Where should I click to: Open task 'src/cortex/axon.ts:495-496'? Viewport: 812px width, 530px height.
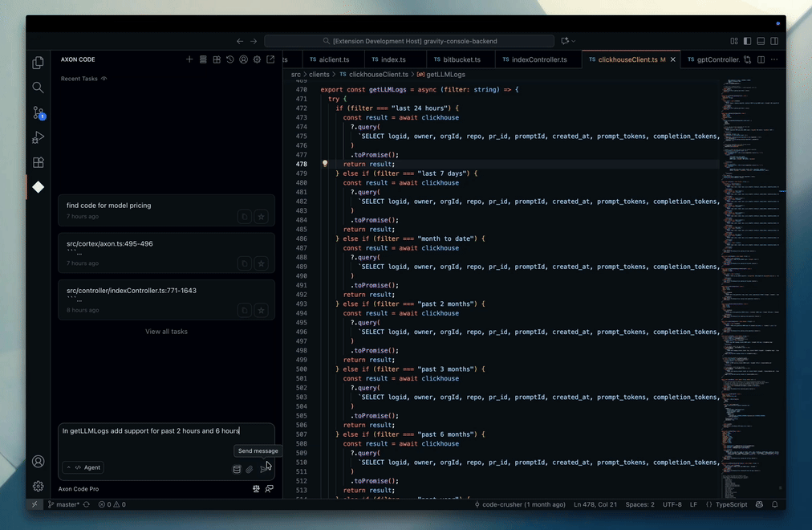click(166, 253)
